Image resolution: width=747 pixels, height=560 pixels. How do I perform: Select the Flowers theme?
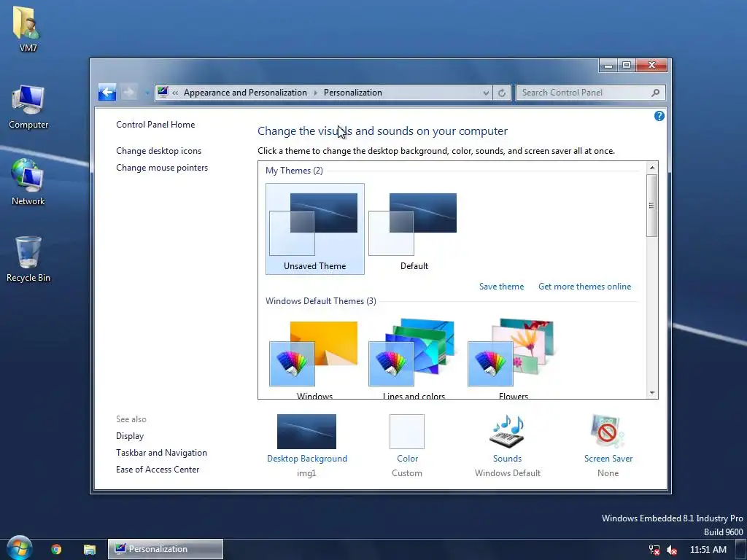point(513,359)
